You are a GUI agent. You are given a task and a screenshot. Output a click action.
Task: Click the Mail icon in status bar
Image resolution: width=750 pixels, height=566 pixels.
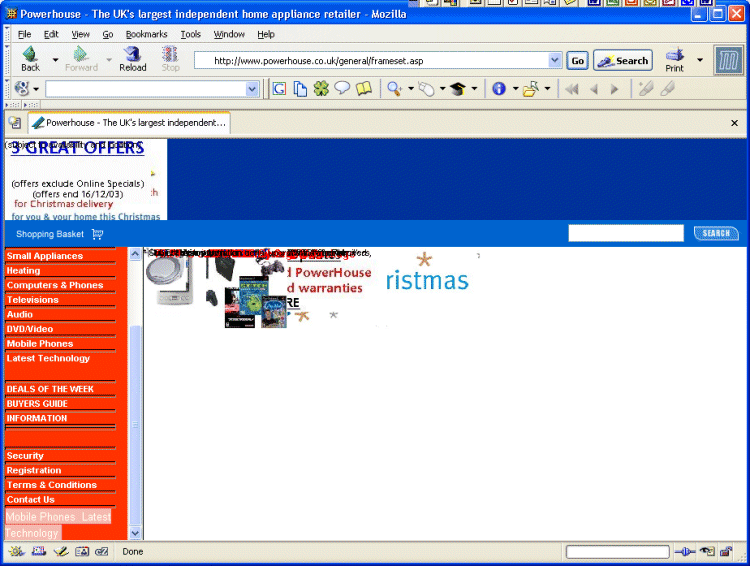coord(38,552)
